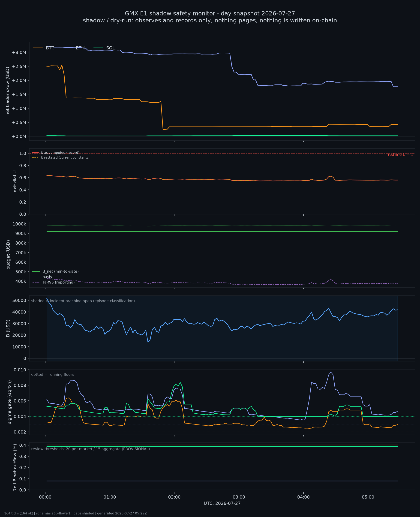This screenshot has height=517, width=420.
Task: Click the BTC legend label
Action: coord(50,48)
